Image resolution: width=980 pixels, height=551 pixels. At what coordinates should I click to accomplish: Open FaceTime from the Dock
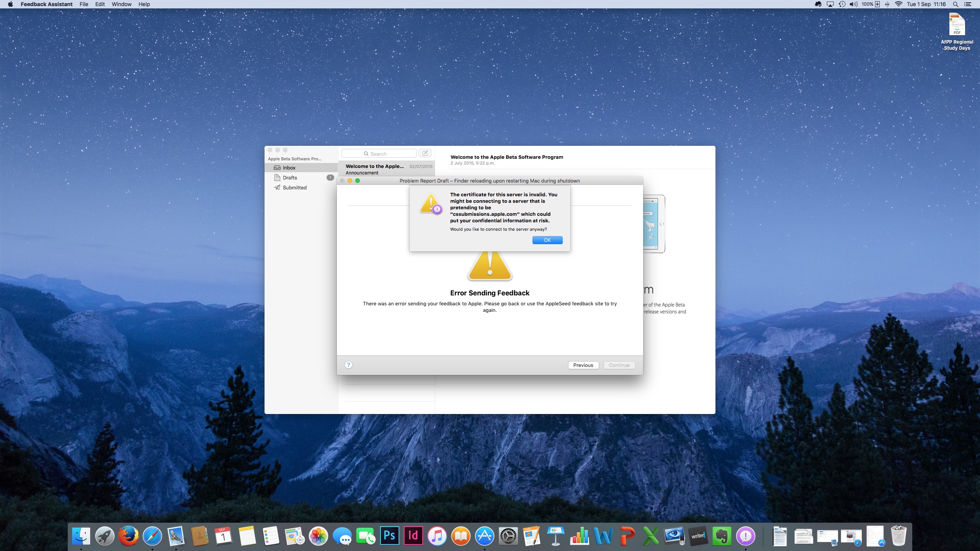click(x=366, y=536)
